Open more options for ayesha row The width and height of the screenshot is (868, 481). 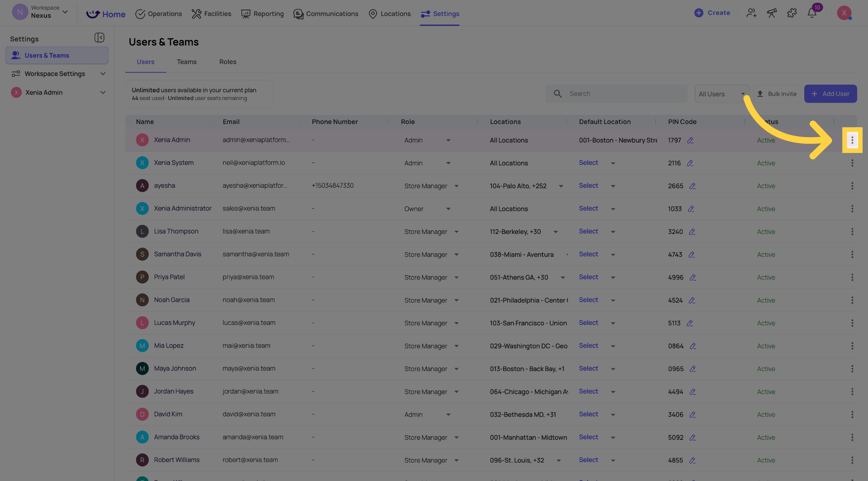click(852, 186)
